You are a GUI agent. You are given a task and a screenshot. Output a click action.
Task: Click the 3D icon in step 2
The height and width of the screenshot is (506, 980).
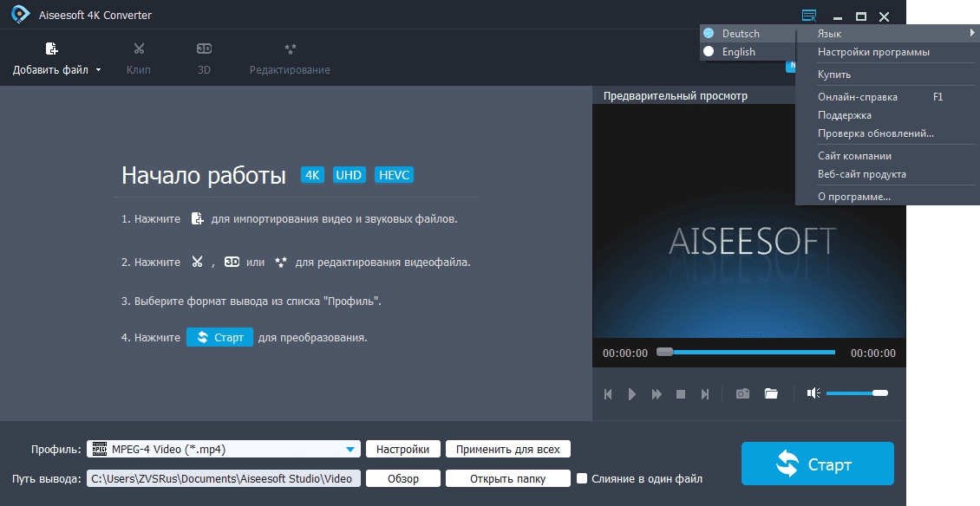tap(232, 262)
